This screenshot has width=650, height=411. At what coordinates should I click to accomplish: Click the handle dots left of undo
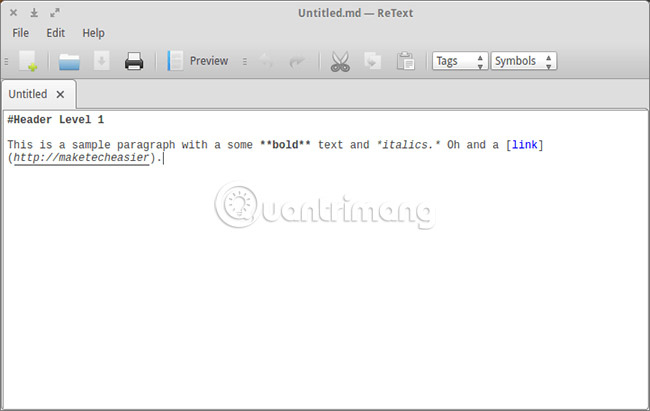tap(245, 61)
